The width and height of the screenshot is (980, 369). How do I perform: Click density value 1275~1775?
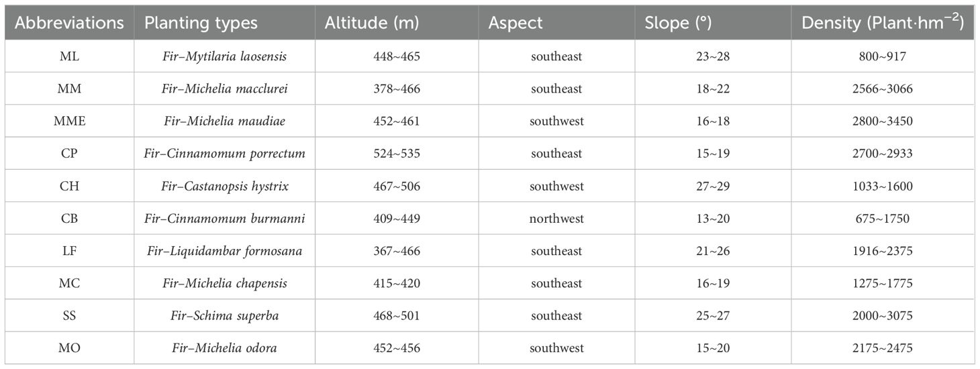point(883,284)
